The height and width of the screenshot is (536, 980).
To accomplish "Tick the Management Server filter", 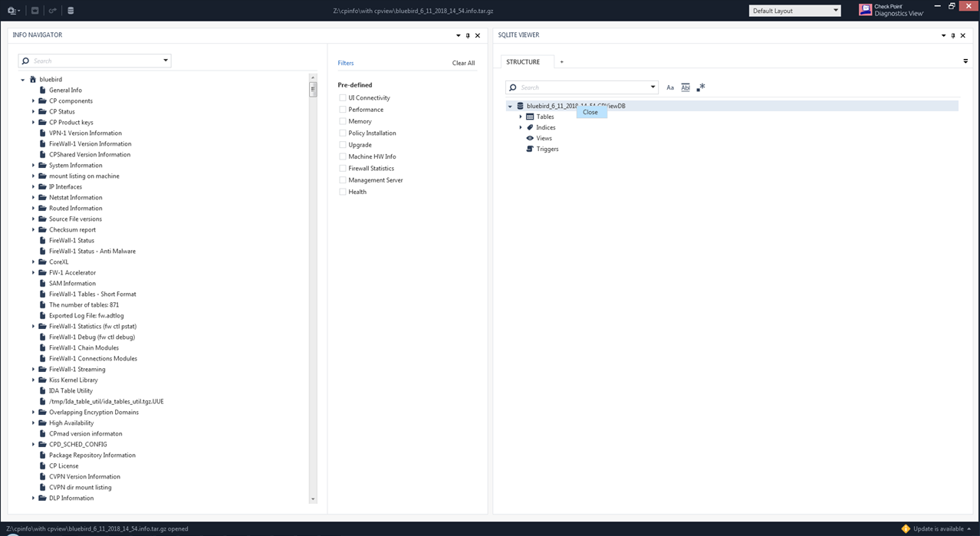I will click(343, 179).
